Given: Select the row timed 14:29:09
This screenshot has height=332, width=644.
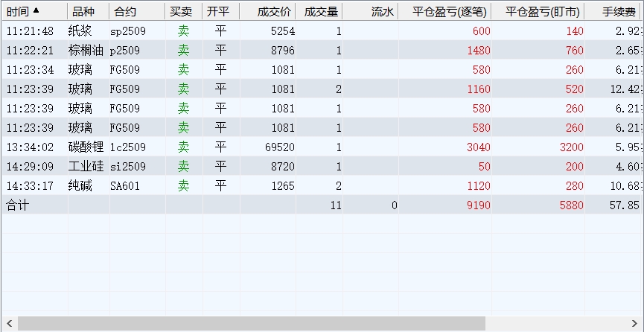Looking at the screenshot, I should pos(322,166).
